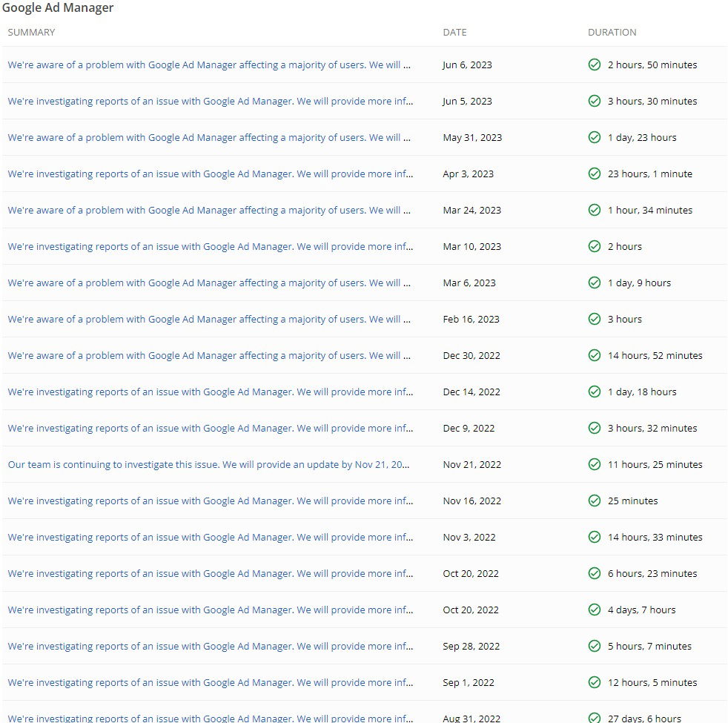Open 'Our team is continuing to investigate' link
Screen dimensions: 728x723
pyautogui.click(x=208, y=464)
